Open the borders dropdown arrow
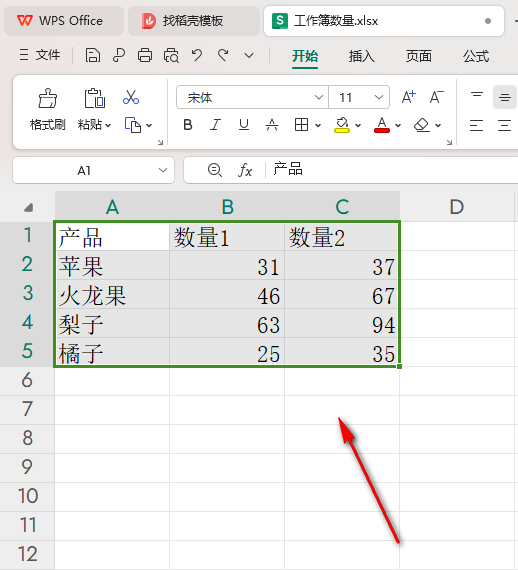This screenshot has height=570, width=518. click(318, 125)
